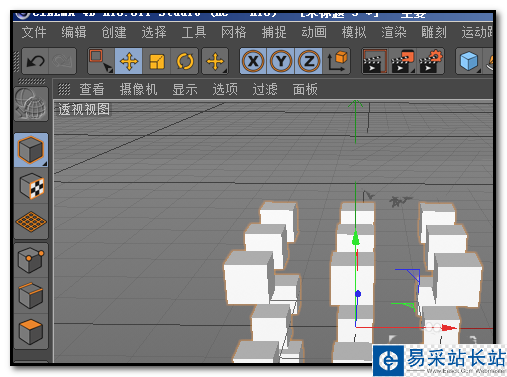Open the 文件 menu
507x377 pixels.
(34, 33)
